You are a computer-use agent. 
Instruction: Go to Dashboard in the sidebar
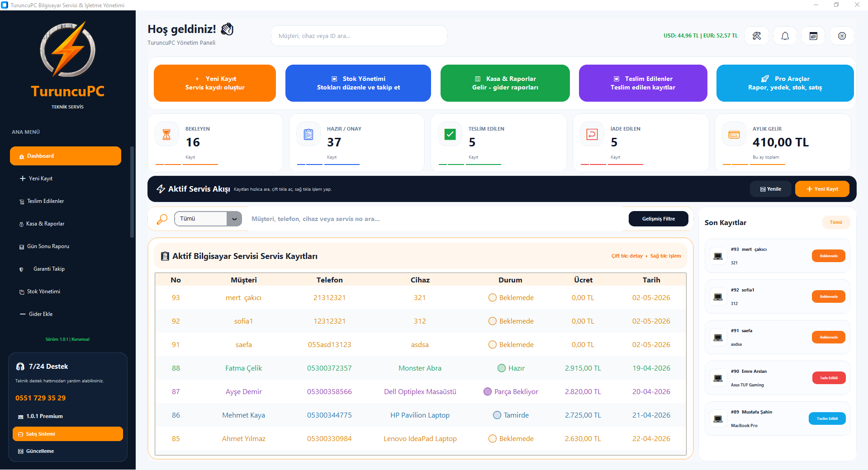(x=66, y=156)
